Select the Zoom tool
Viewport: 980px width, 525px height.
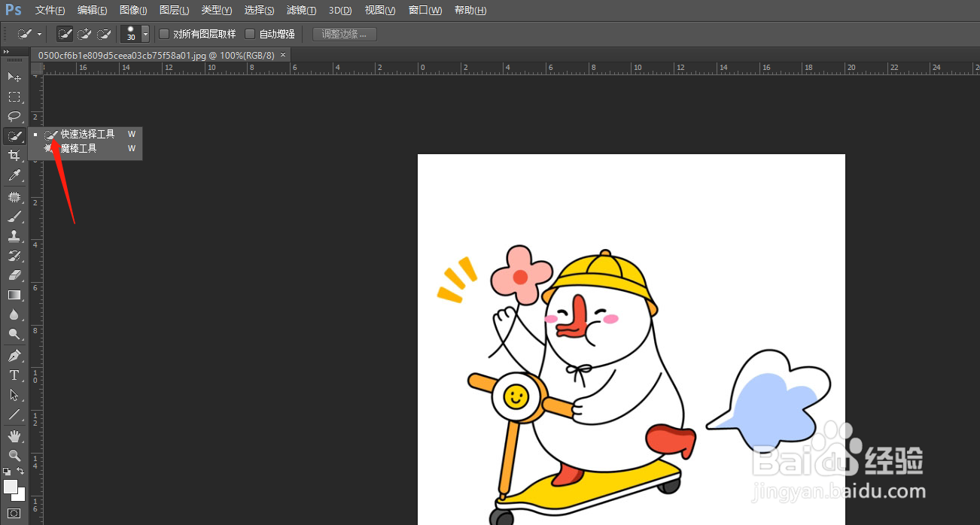[14, 456]
